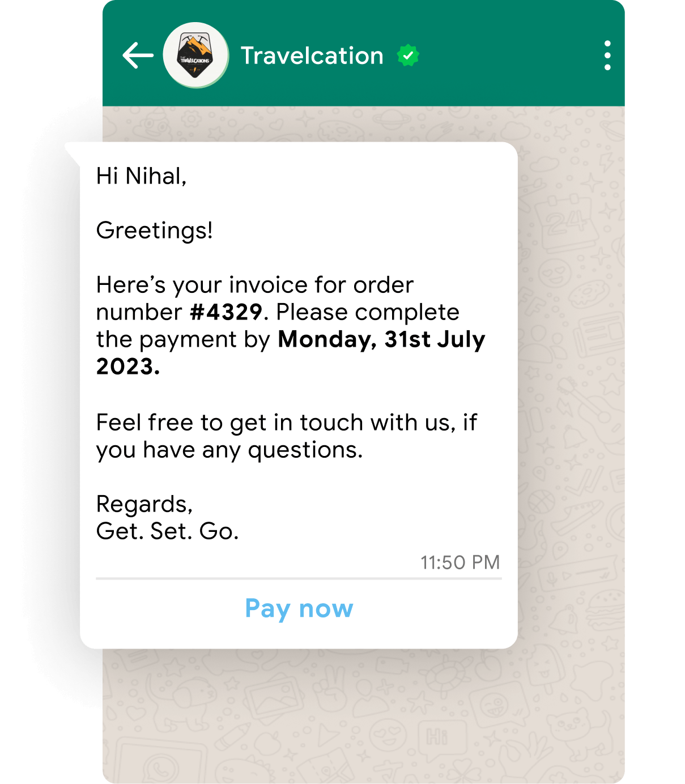Tap the questions sentence in the message
The height and width of the screenshot is (784, 685).
point(287,436)
